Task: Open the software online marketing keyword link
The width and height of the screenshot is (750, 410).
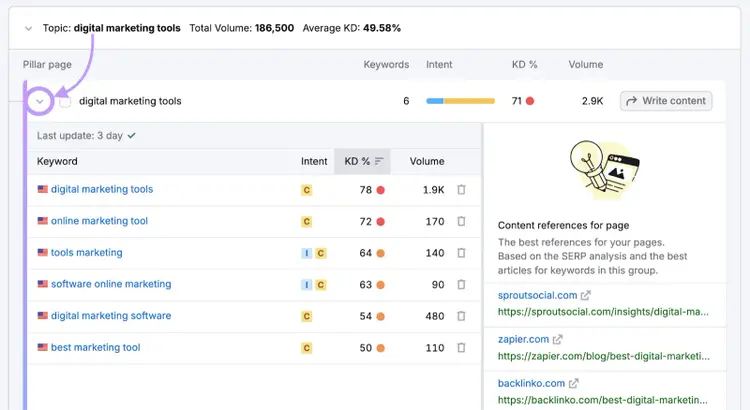Action: pyautogui.click(x=111, y=284)
